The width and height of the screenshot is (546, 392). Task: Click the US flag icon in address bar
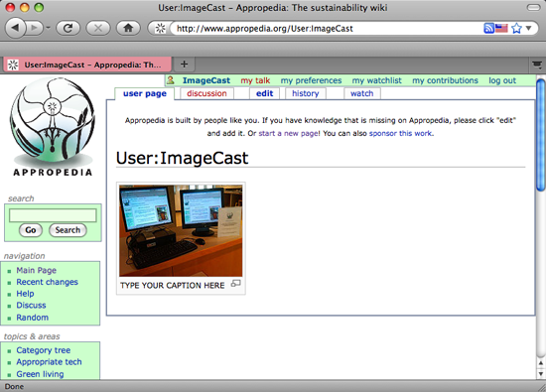coord(501,28)
